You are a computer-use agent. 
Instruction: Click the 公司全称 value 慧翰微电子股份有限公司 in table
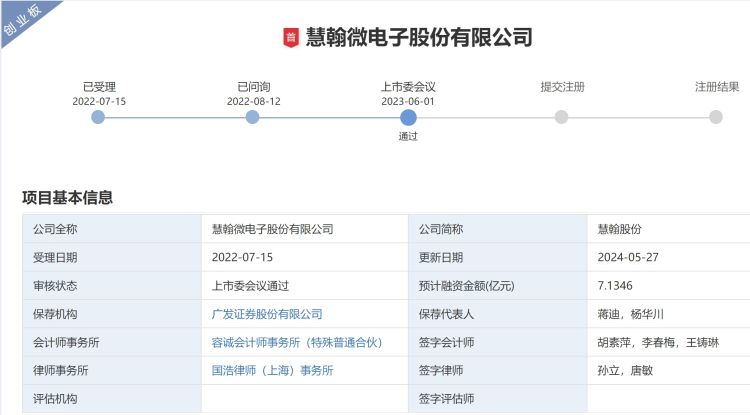click(x=273, y=229)
